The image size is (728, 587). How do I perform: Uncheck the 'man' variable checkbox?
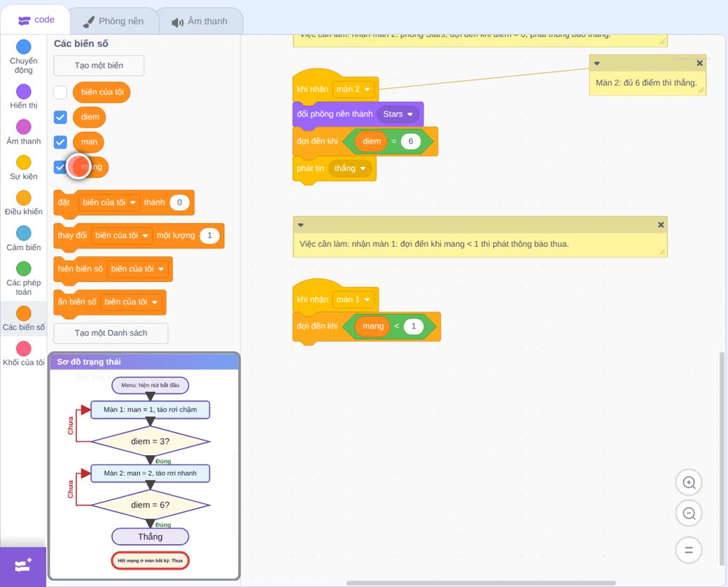60,142
